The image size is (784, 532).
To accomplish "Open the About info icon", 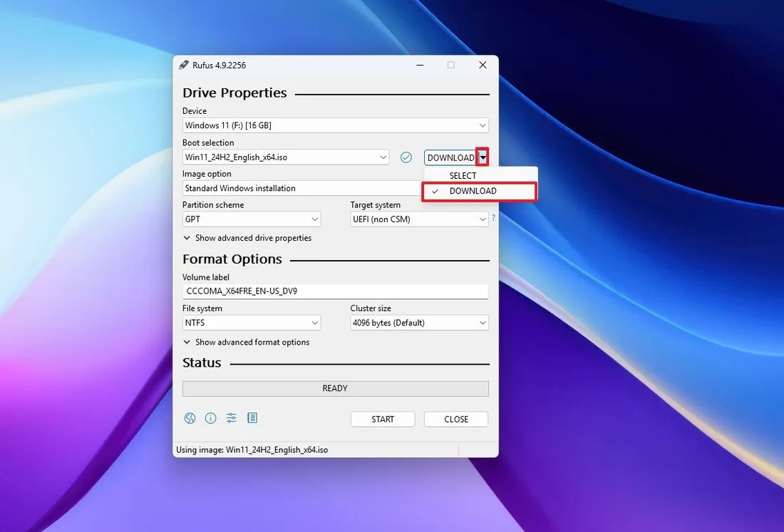I will coord(210,418).
